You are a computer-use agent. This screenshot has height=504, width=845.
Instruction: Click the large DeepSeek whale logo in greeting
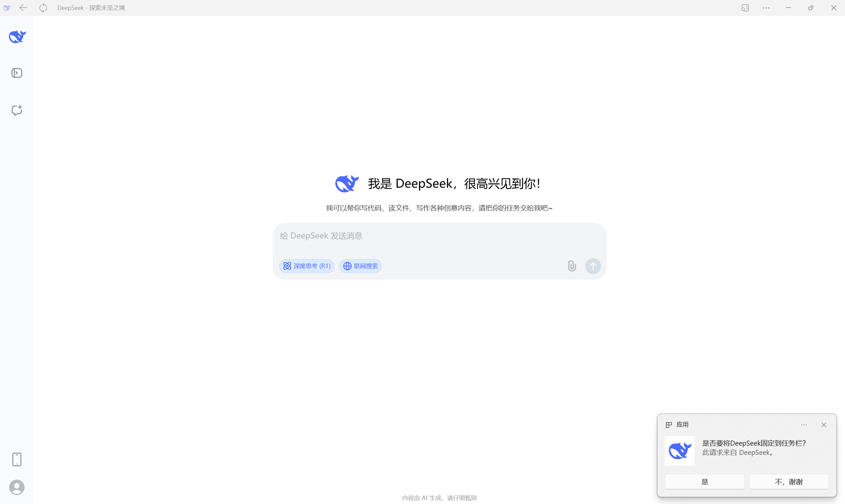[x=347, y=184]
